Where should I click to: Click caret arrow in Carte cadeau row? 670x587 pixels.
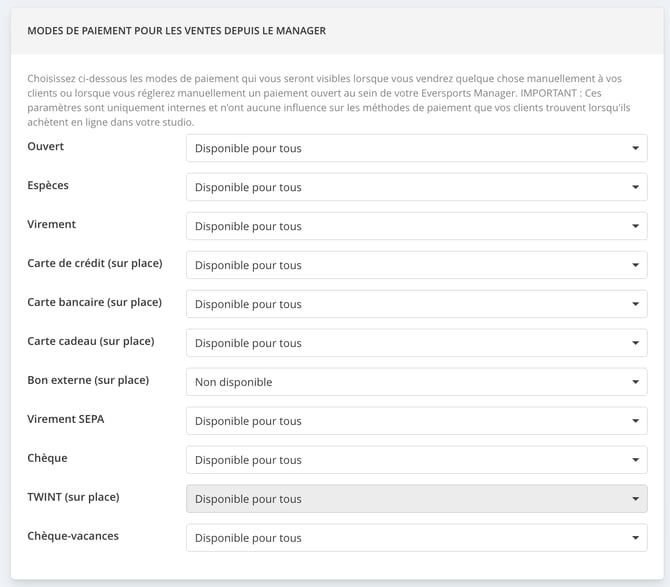pos(635,343)
